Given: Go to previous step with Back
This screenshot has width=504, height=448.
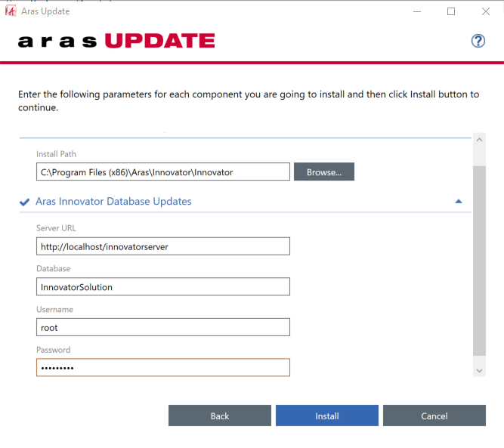Looking at the screenshot, I should coord(219,416).
